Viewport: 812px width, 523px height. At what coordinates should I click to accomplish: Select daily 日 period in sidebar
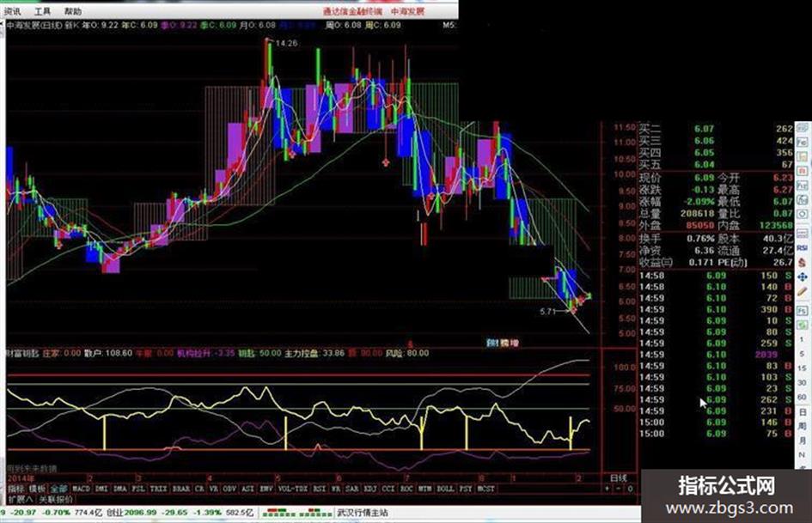pyautogui.click(x=803, y=412)
